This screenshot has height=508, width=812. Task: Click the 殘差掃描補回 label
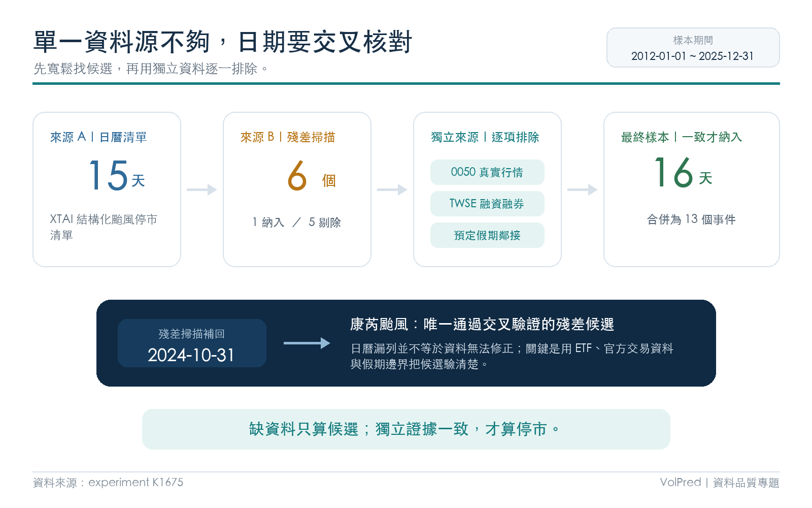(192, 334)
